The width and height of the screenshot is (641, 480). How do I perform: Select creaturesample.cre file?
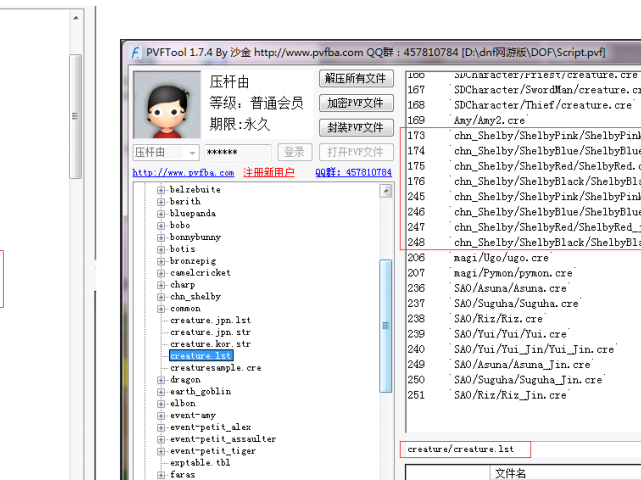(215, 368)
